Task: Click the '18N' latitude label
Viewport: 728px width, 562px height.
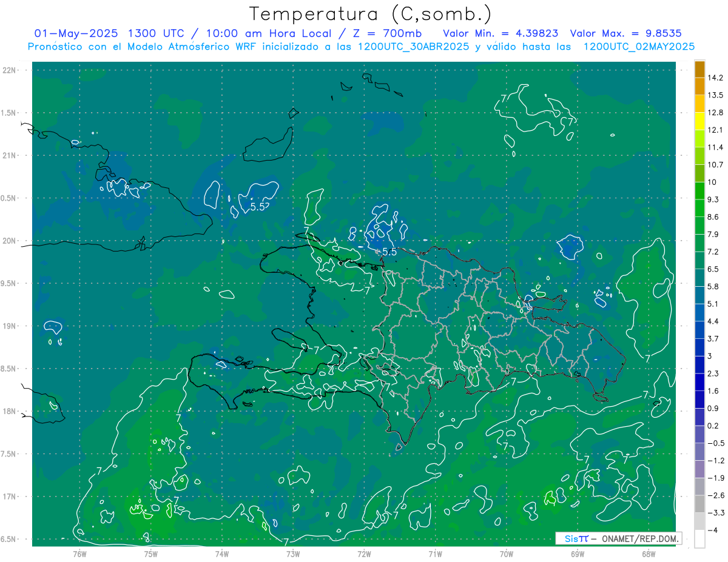Action: (x=10, y=412)
